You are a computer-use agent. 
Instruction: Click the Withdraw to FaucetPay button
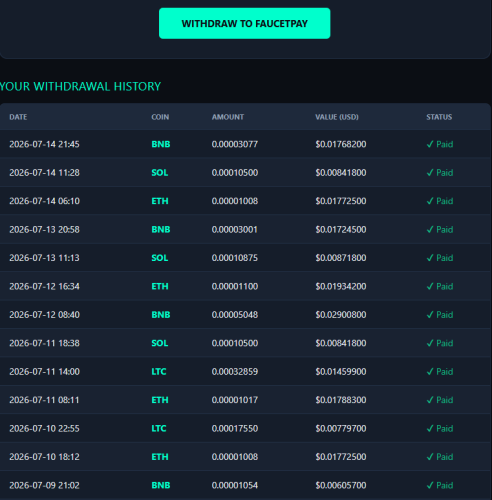(244, 23)
